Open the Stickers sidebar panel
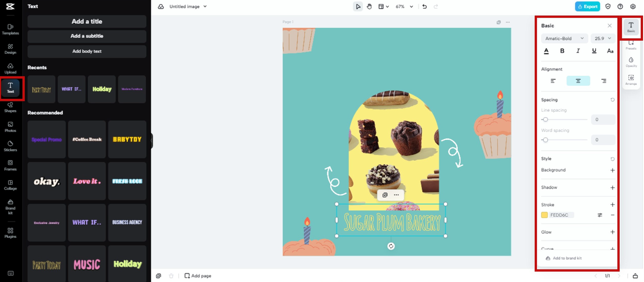This screenshot has height=282, width=644. pyautogui.click(x=10, y=146)
